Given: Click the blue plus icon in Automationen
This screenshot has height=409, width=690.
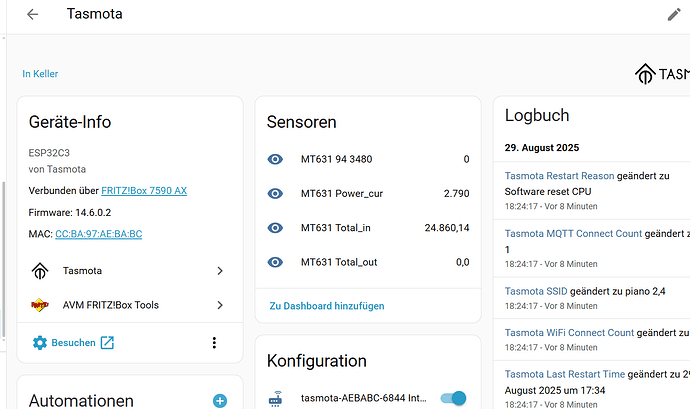Looking at the screenshot, I should (220, 401).
